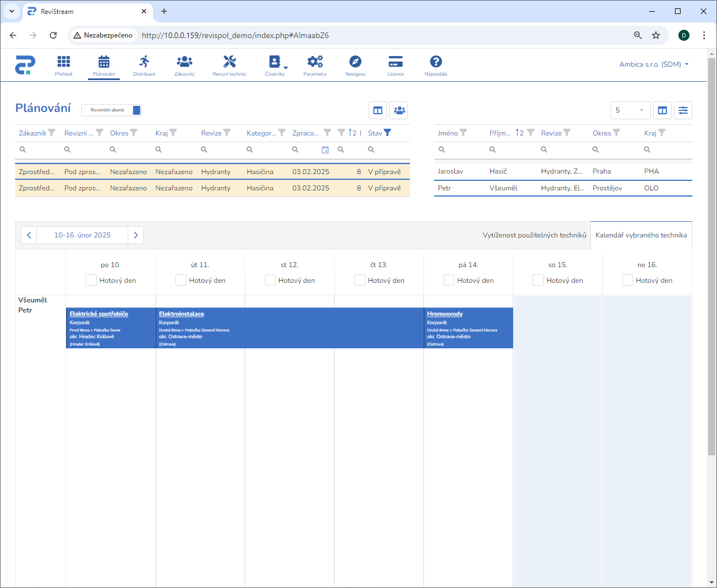Expand the page size dropdown showing 5
This screenshot has width=717, height=588.
click(x=630, y=110)
